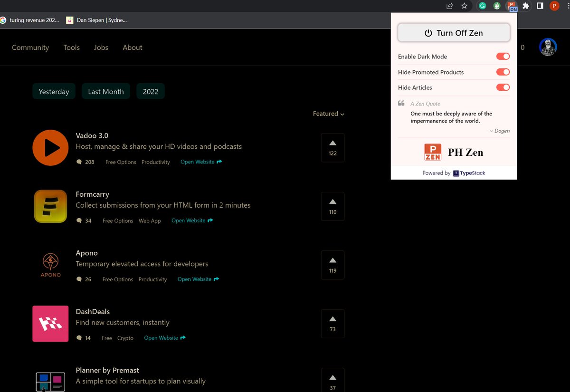Open the About menu
This screenshot has height=392, width=570.
tap(133, 48)
